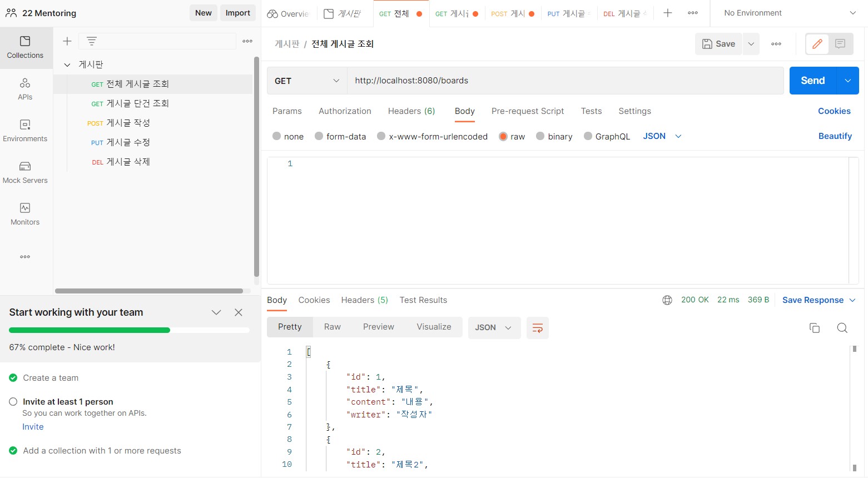The width and height of the screenshot is (868, 478).
Task: Open the raw body JSON format dropdown
Action: 662,136
